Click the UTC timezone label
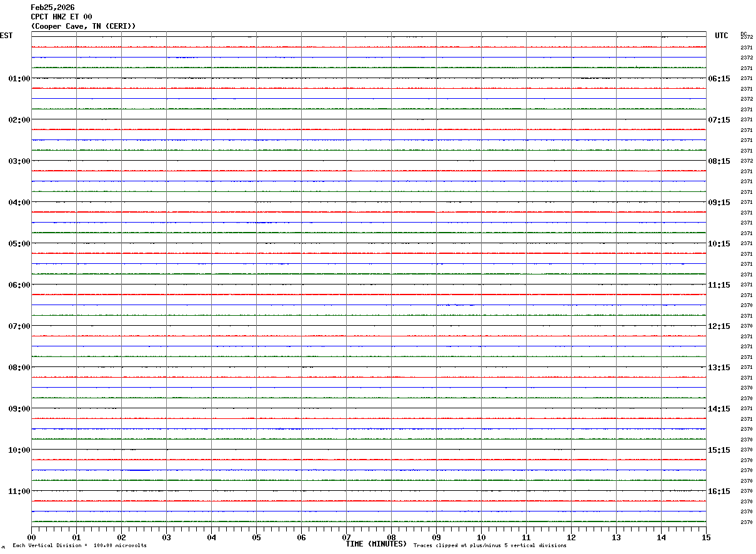756x554 pixels. 722,36
